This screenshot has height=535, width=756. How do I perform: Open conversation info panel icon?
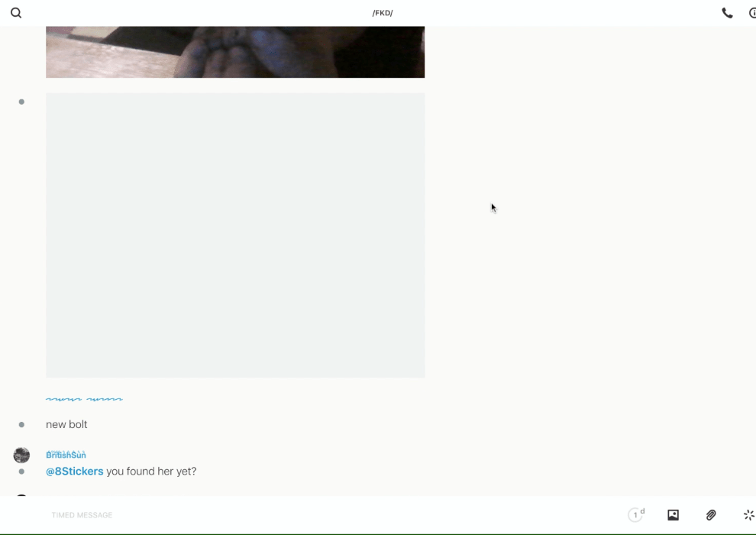click(752, 13)
